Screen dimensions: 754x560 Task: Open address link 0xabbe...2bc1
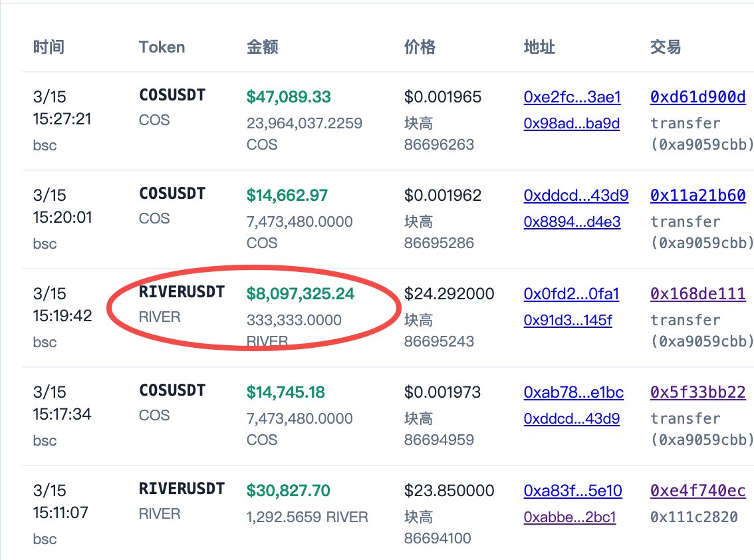tap(569, 517)
